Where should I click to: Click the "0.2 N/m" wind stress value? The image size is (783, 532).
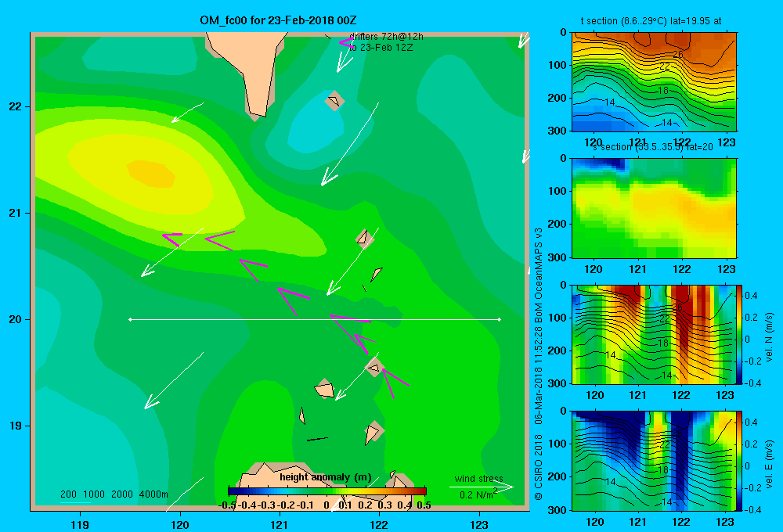click(476, 495)
